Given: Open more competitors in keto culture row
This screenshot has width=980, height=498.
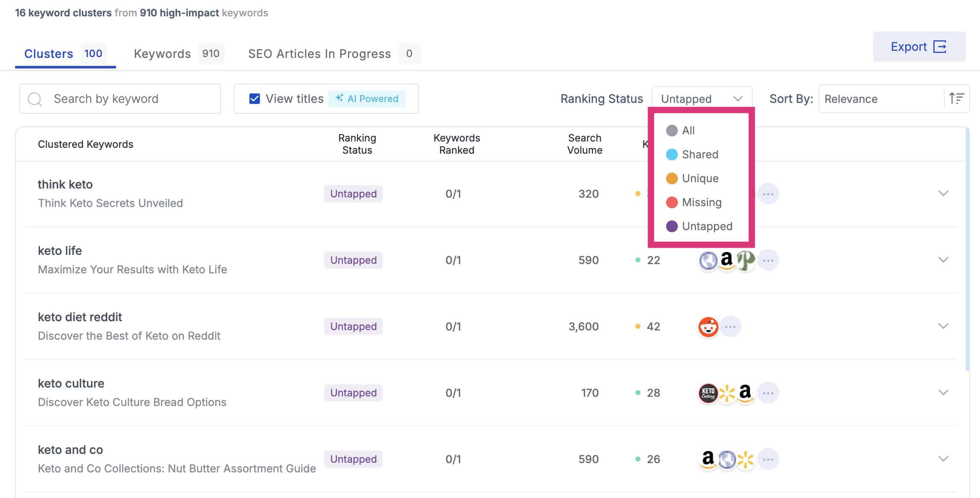Looking at the screenshot, I should pos(768,393).
